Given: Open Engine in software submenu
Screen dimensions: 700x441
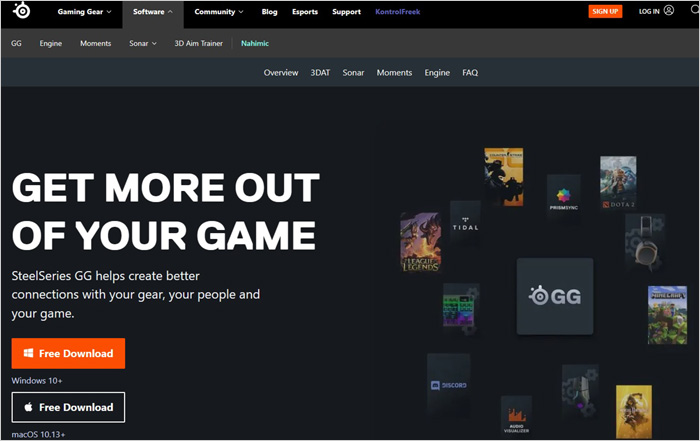Looking at the screenshot, I should coord(50,43).
